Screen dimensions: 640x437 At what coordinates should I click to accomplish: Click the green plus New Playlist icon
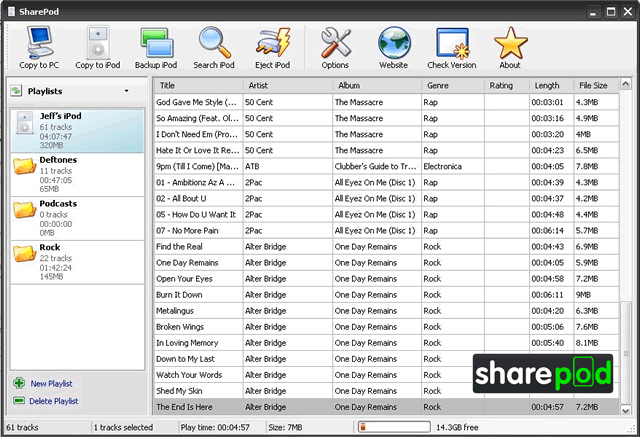click(19, 383)
